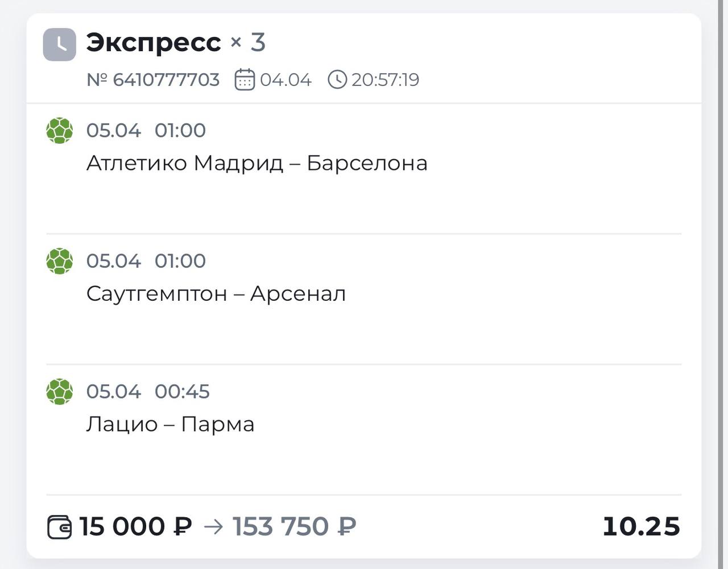This screenshot has height=569, width=728.
Task: Select bet number 6410777703
Action: [153, 80]
